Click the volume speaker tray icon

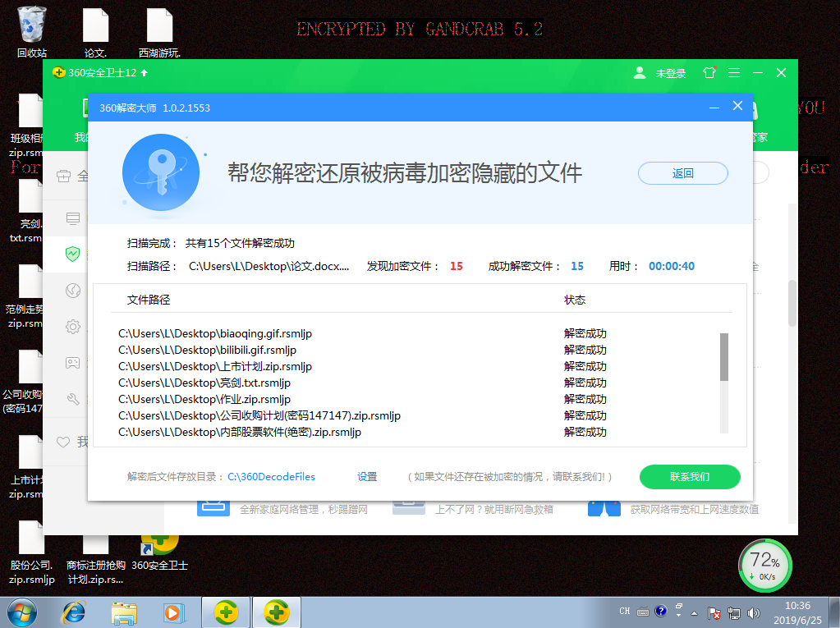tap(754, 613)
